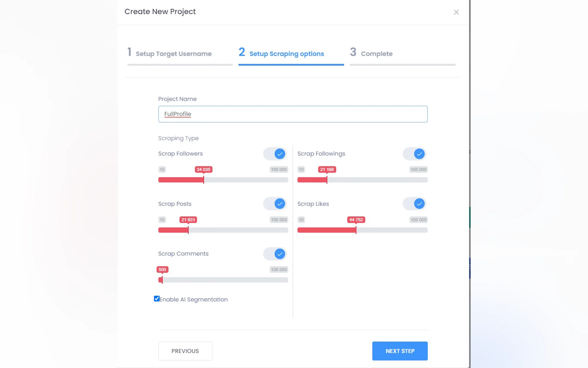Image resolution: width=588 pixels, height=368 pixels.
Task: Click in the Project Name field
Action: 293,114
